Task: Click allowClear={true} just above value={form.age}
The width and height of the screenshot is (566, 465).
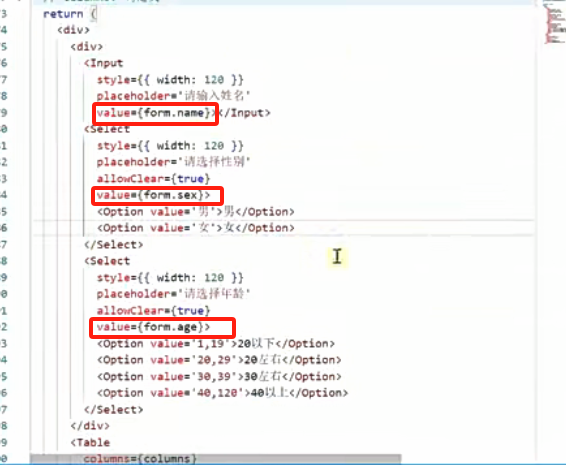Action: pos(153,311)
